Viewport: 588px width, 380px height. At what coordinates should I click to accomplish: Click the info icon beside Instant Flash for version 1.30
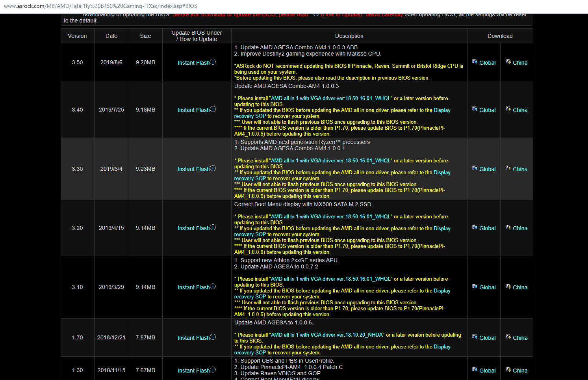click(x=213, y=370)
